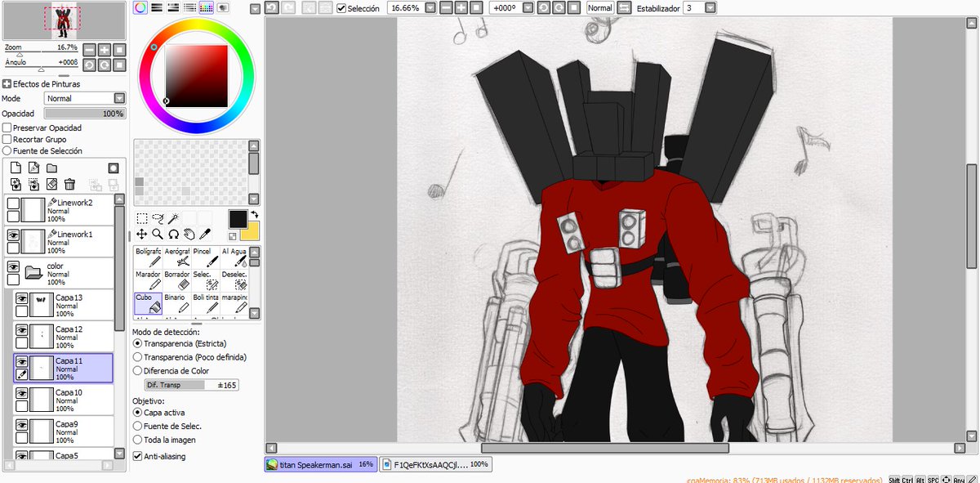Toggle Recortar Grupo checkbox
980x483 pixels.
coord(7,140)
